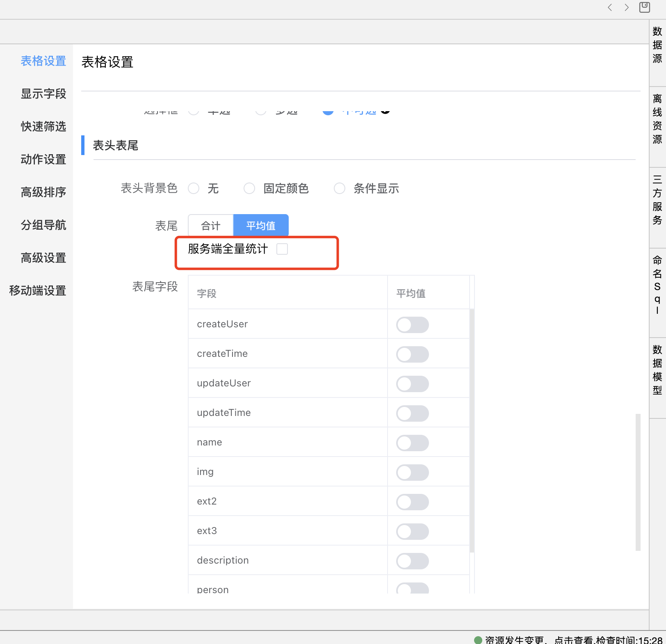
Task: Click the forward arrow icon
Action: pyautogui.click(x=626, y=7)
